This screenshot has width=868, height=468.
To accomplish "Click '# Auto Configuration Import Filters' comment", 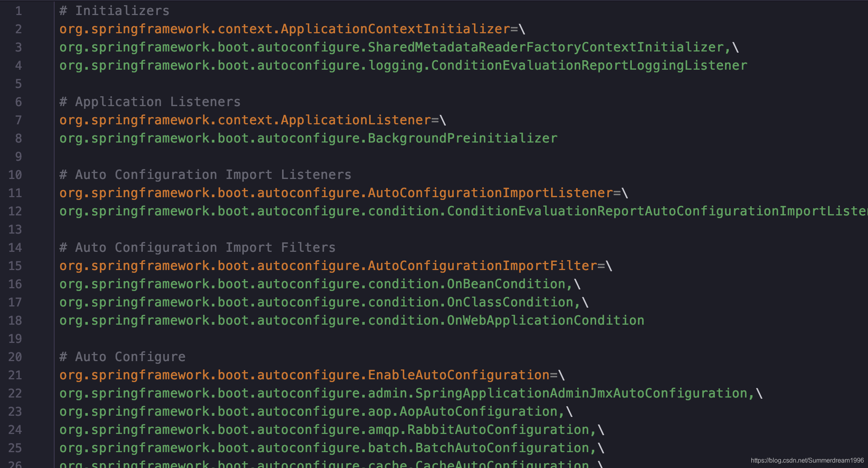I will [197, 247].
